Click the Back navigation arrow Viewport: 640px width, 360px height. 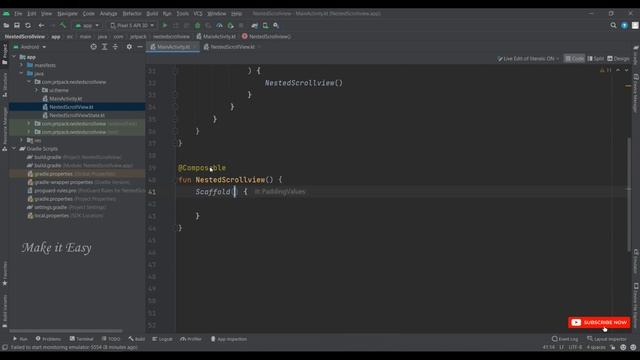click(41, 25)
